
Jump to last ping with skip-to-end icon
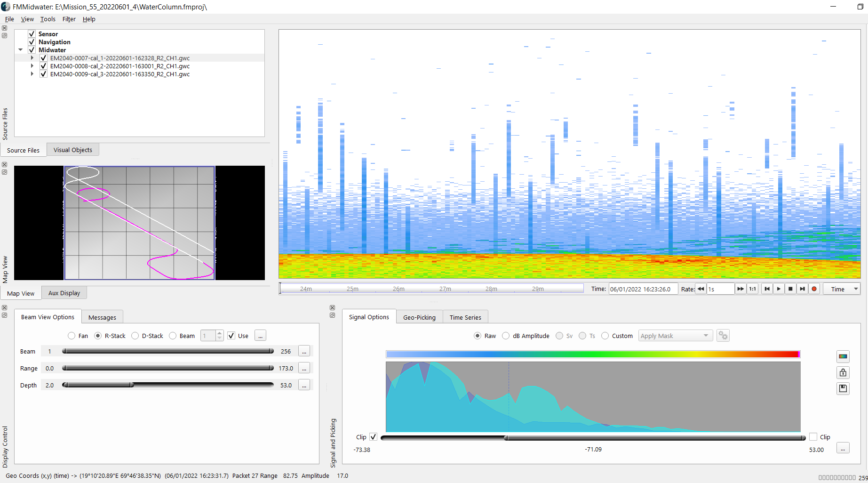[802, 289]
